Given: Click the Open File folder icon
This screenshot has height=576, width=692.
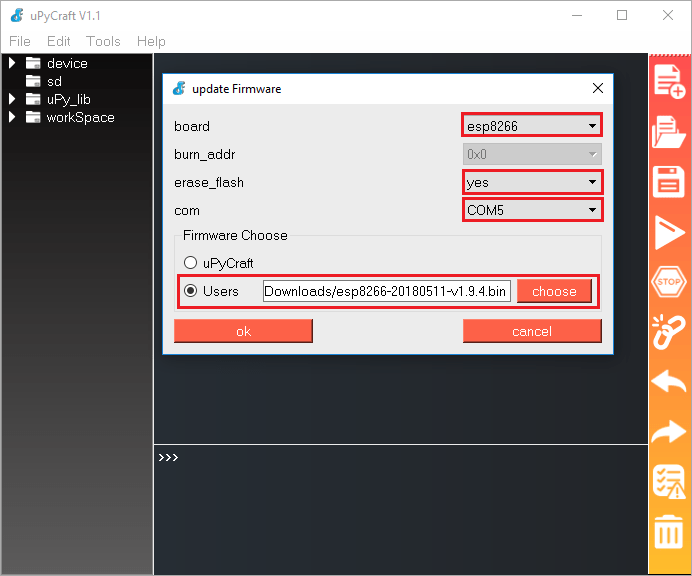Looking at the screenshot, I should [668, 132].
